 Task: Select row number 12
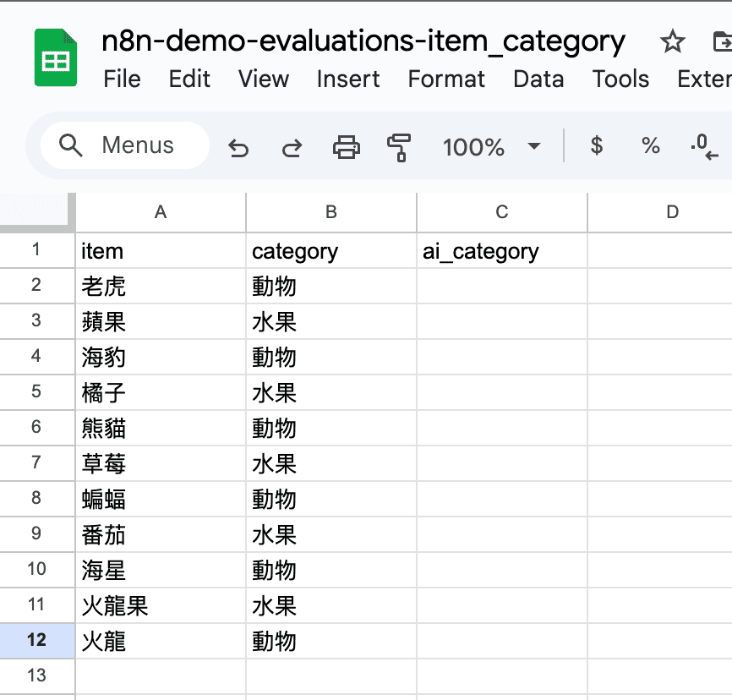(37, 640)
